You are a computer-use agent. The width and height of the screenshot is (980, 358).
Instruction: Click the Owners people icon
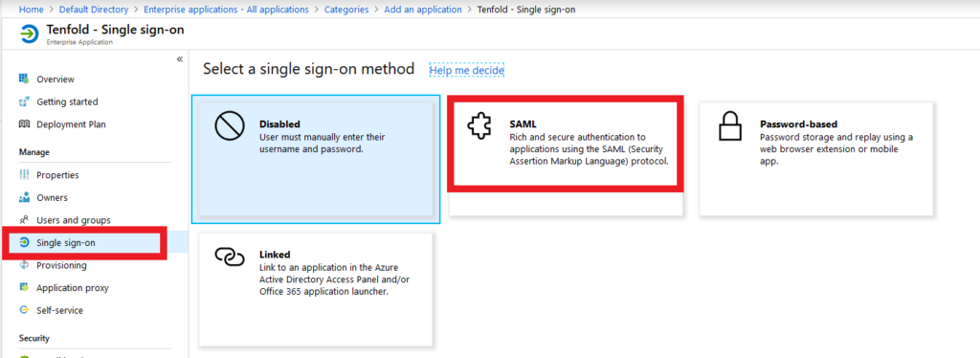click(x=24, y=197)
